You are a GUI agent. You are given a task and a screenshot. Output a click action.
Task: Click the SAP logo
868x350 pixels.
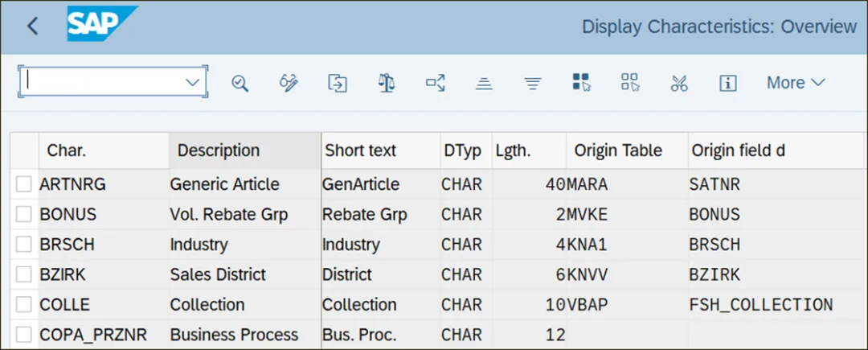coord(102,25)
